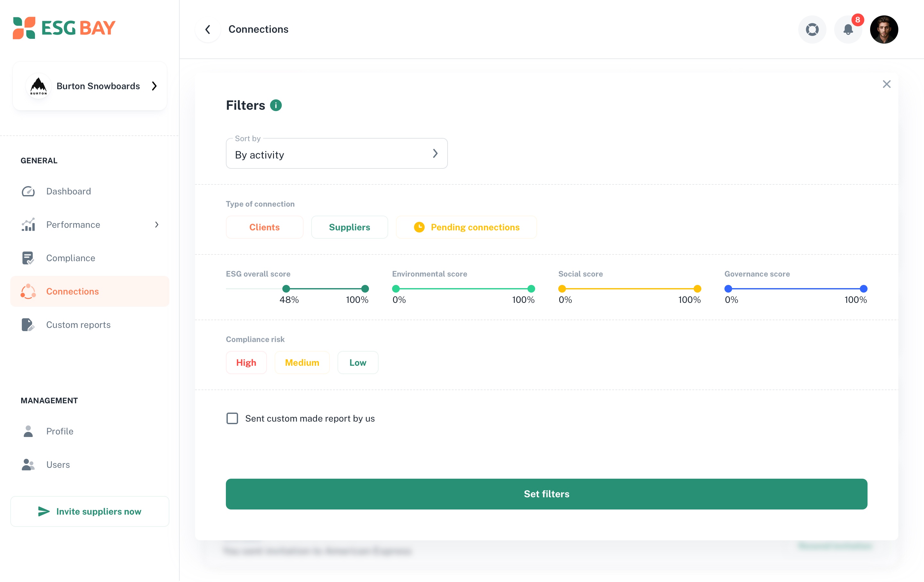Open Dashboard in the sidebar

point(90,192)
